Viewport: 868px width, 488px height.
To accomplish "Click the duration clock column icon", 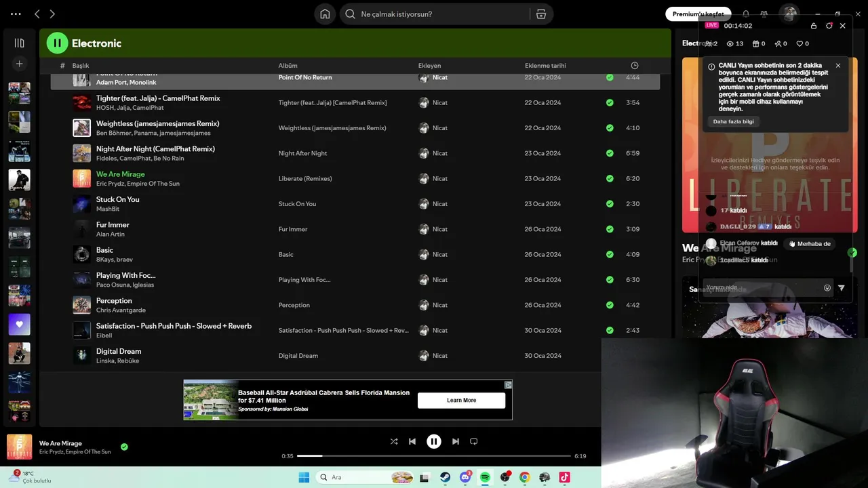I will 634,66.
